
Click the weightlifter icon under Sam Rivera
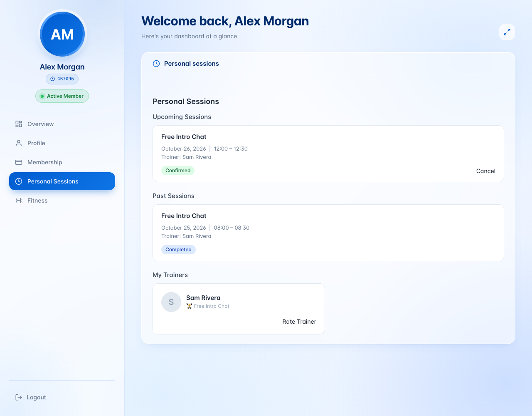(x=189, y=306)
